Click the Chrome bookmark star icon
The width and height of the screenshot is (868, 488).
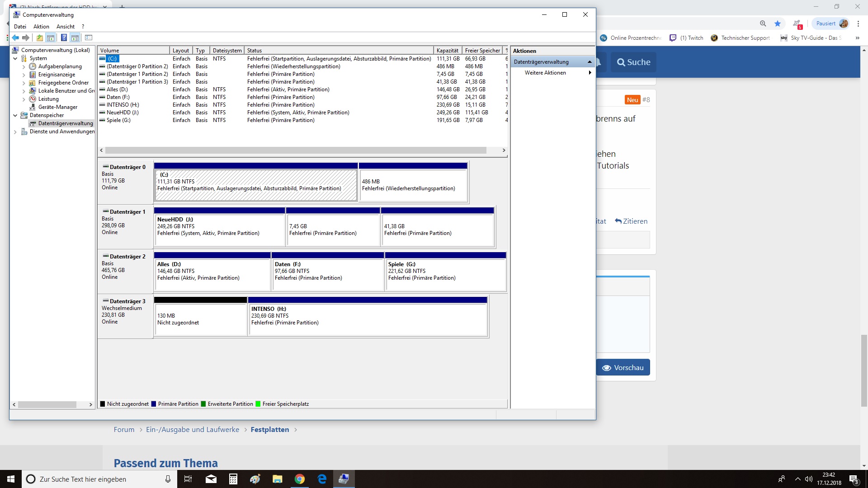point(778,23)
